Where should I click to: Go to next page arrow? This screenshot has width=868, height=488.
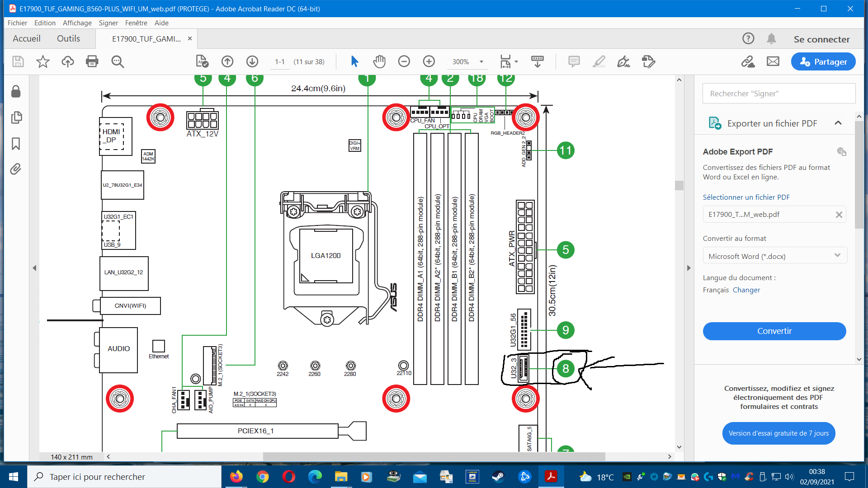click(252, 61)
